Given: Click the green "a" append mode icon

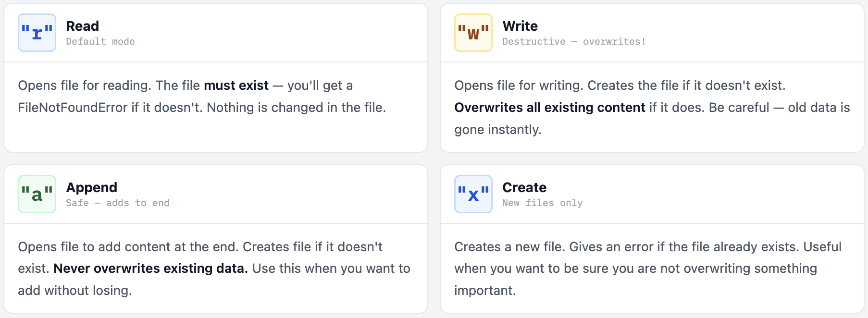Looking at the screenshot, I should pyautogui.click(x=37, y=194).
